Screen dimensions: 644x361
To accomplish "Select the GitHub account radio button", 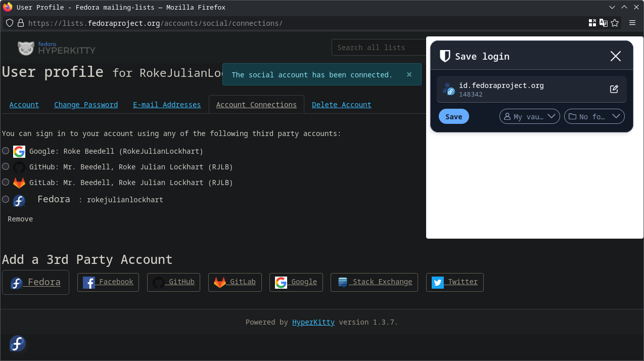I will pyautogui.click(x=6, y=166).
